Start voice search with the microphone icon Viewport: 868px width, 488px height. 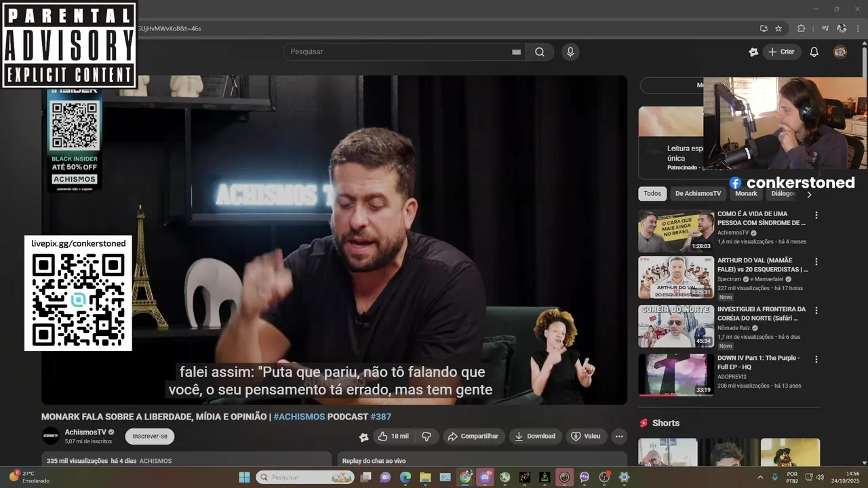(570, 52)
